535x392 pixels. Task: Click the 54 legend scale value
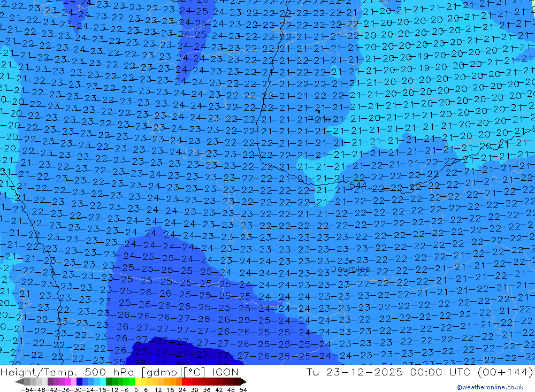pos(243,390)
